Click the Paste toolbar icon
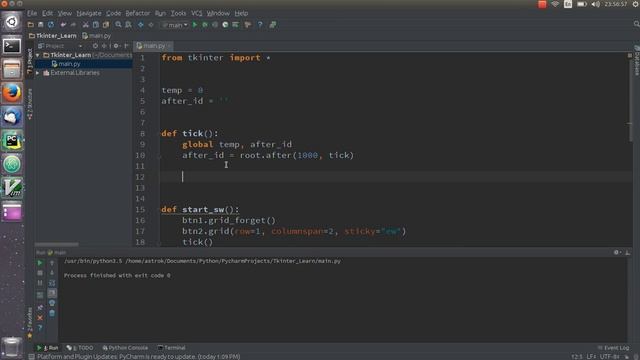The height and width of the screenshot is (360, 640). (106, 25)
